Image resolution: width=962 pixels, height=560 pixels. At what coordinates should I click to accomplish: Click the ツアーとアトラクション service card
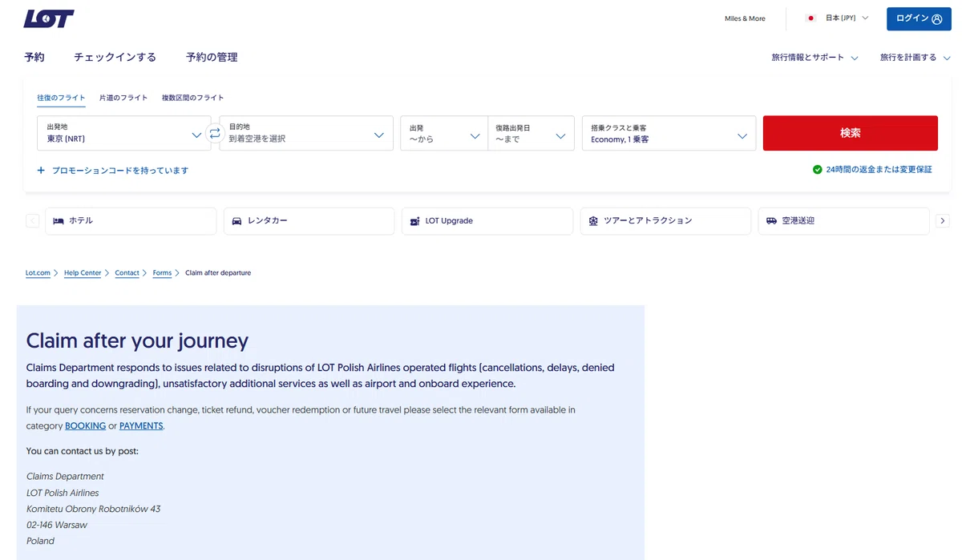coord(665,221)
